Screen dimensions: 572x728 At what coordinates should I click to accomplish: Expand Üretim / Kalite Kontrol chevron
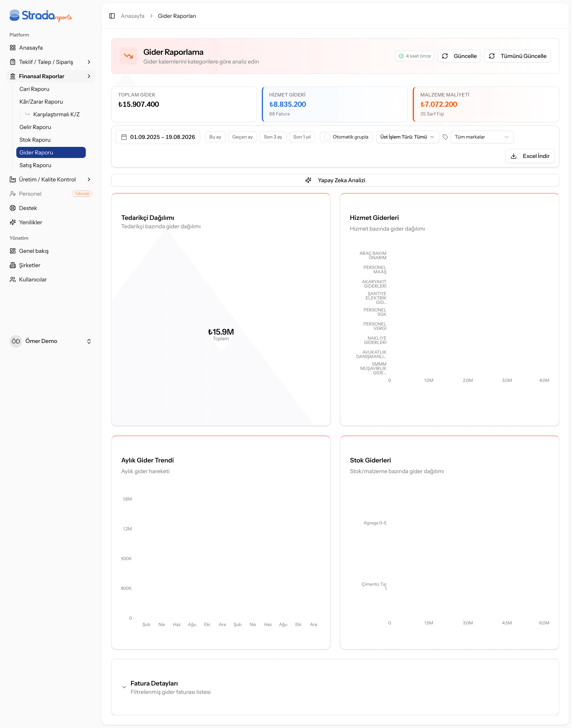click(x=89, y=180)
